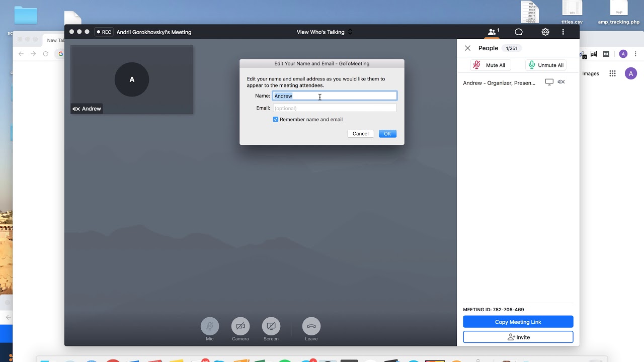This screenshot has height=362, width=644.
Task: Uncheck Remember name and email checkbox
Action: (276, 120)
